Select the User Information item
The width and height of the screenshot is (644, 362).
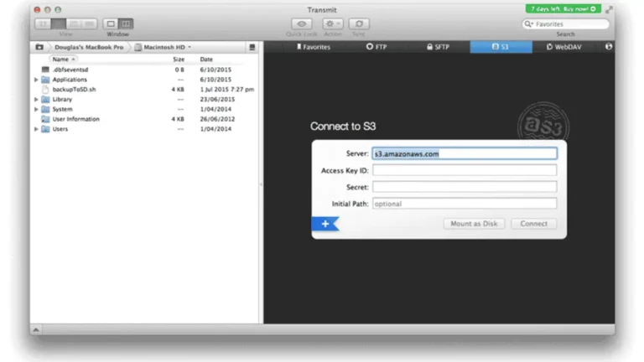point(76,119)
